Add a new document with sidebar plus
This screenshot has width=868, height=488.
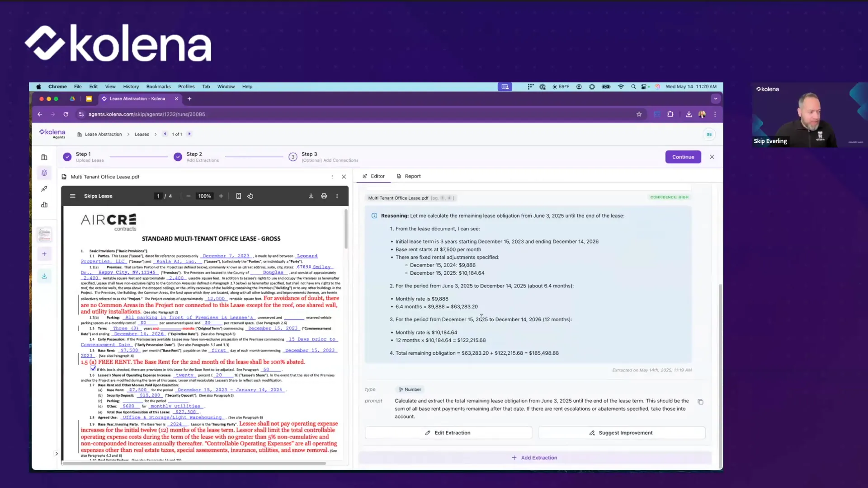click(x=44, y=254)
